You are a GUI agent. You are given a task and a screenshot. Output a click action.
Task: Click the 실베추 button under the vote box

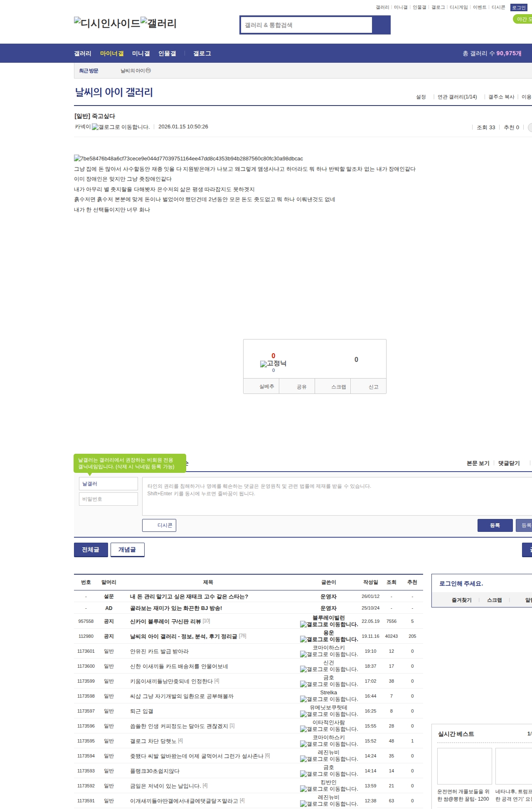tap(261, 386)
